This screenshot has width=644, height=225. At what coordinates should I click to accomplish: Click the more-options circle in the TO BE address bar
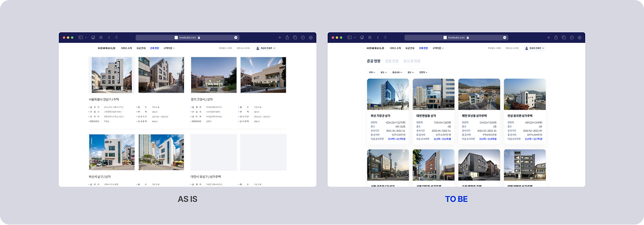[505, 38]
